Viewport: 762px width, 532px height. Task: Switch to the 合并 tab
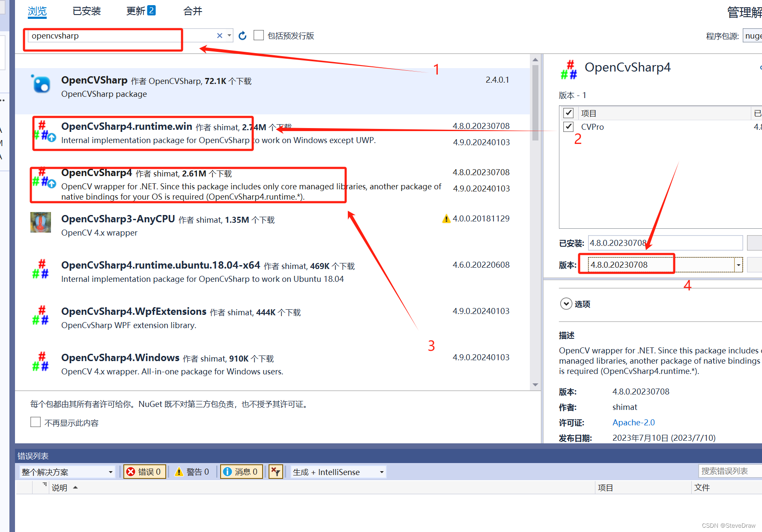(193, 11)
